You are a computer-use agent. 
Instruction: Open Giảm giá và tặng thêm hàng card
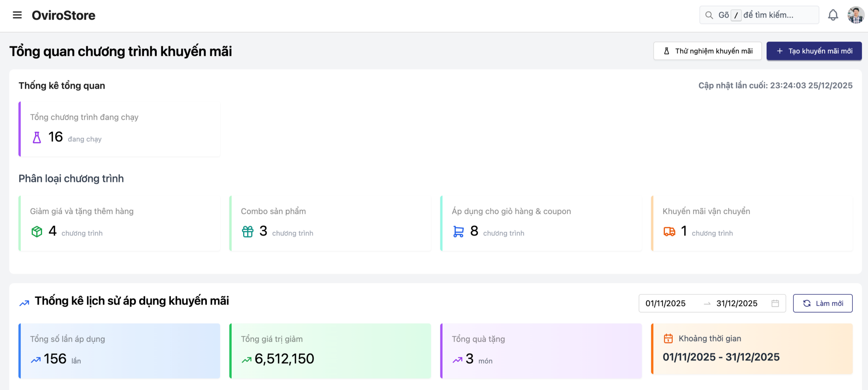click(x=119, y=223)
